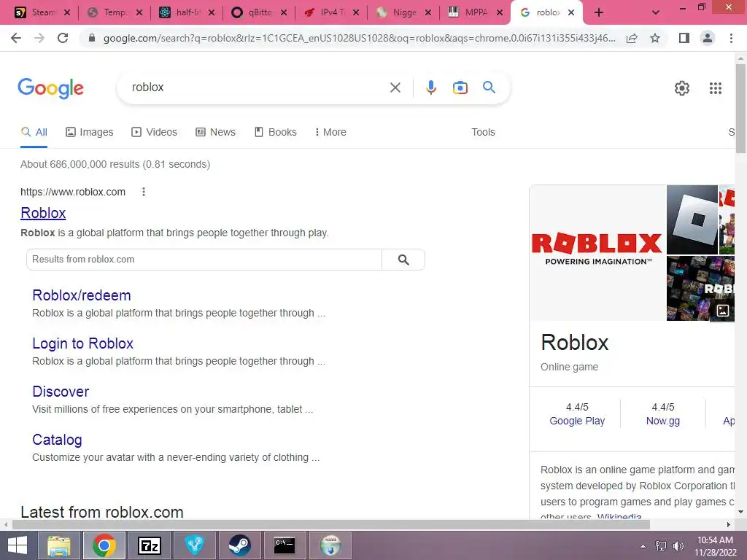Go back to the previous page

pyautogui.click(x=16, y=38)
